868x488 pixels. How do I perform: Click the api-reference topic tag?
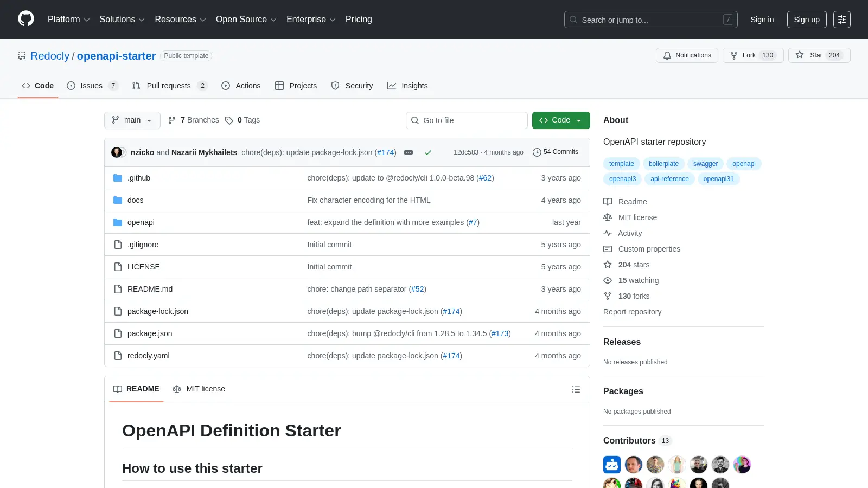[669, 179]
